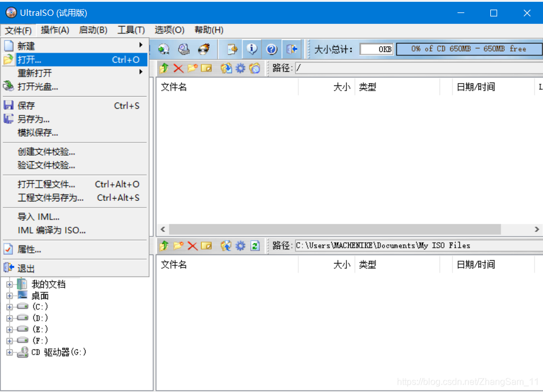Click the burn CD image flame icon

204,49
